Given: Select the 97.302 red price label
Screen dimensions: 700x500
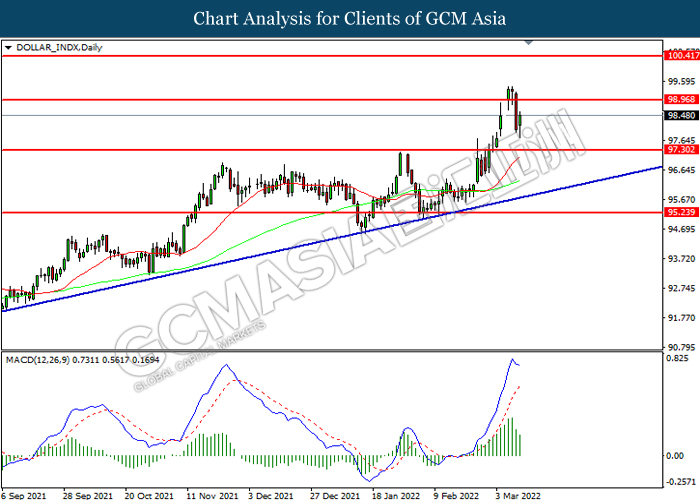Looking at the screenshot, I should 682,150.
